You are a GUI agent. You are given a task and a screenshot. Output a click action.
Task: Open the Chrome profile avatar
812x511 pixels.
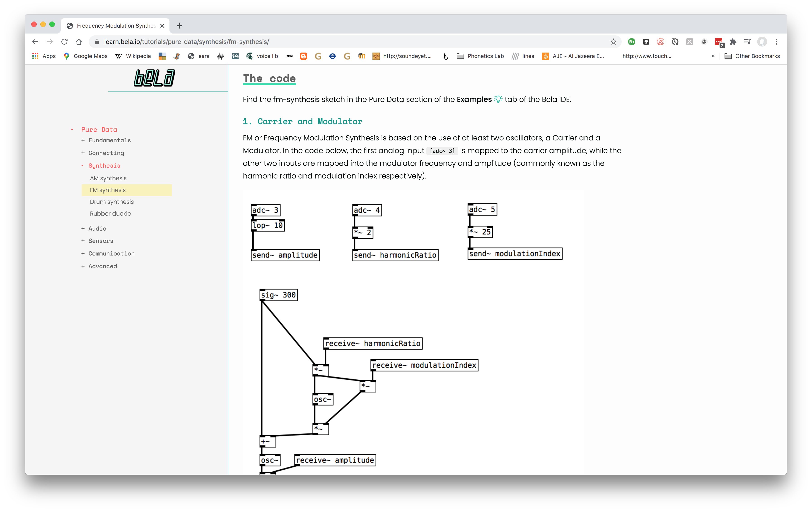[762, 41]
